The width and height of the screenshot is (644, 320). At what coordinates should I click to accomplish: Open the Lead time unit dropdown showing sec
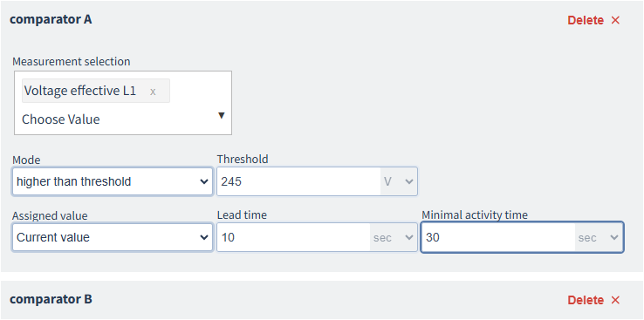click(x=393, y=237)
